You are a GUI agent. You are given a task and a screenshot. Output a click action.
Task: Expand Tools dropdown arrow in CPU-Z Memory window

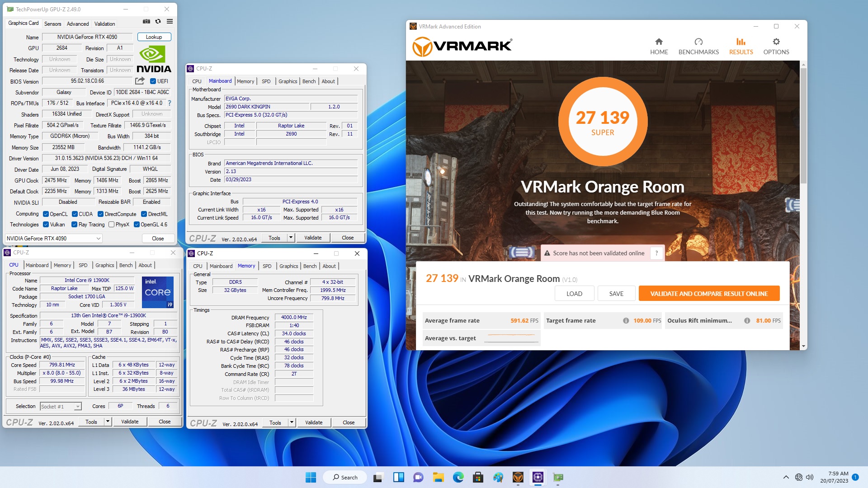pyautogui.click(x=292, y=422)
